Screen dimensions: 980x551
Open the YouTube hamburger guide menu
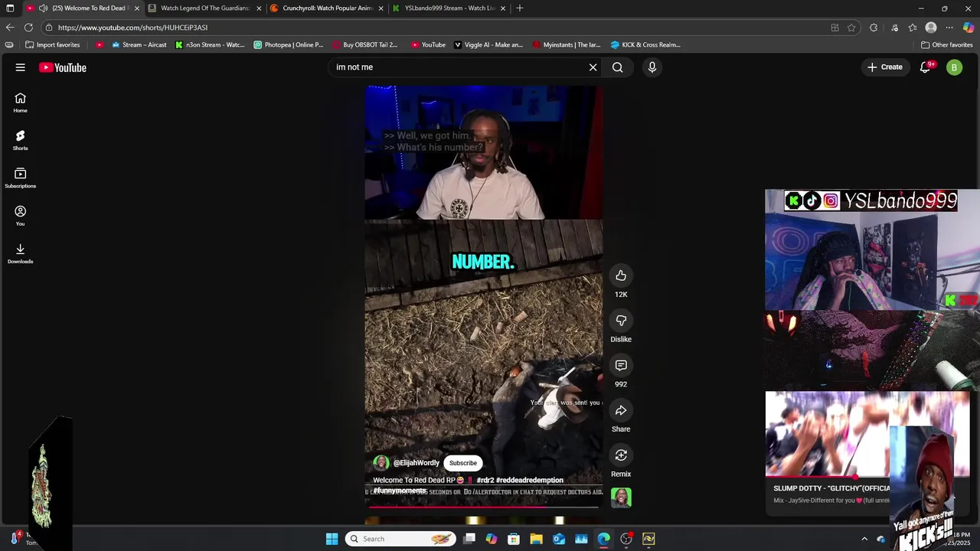point(21,67)
